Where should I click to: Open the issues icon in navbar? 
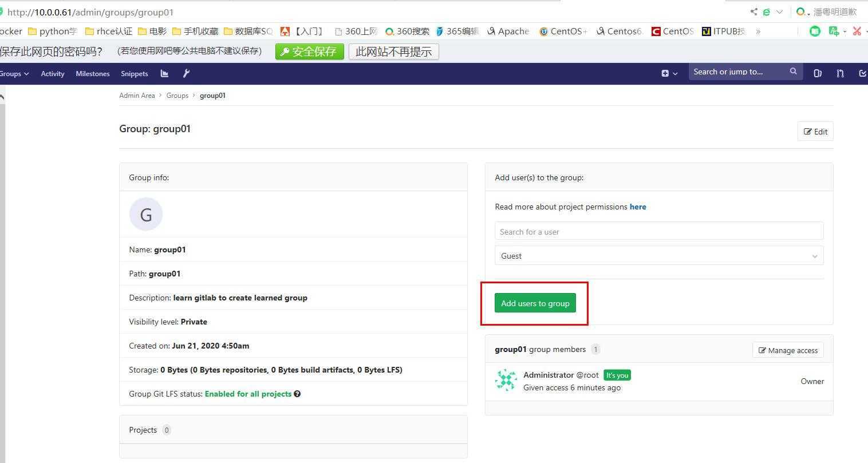click(818, 73)
